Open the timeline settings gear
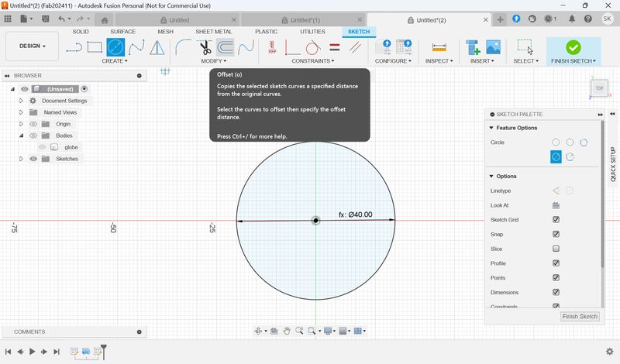620x364 pixels. (609, 352)
